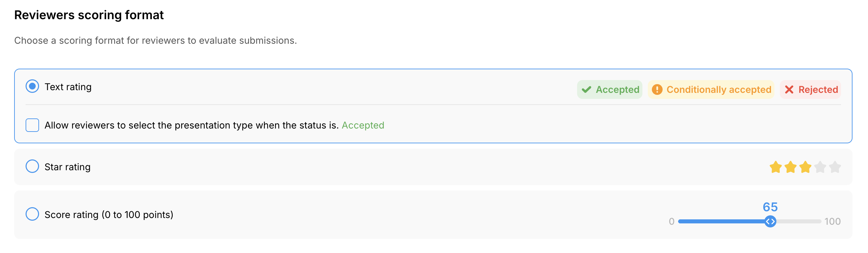Click the fourth gray star
Screen dimensions: 868x253
coord(820,167)
